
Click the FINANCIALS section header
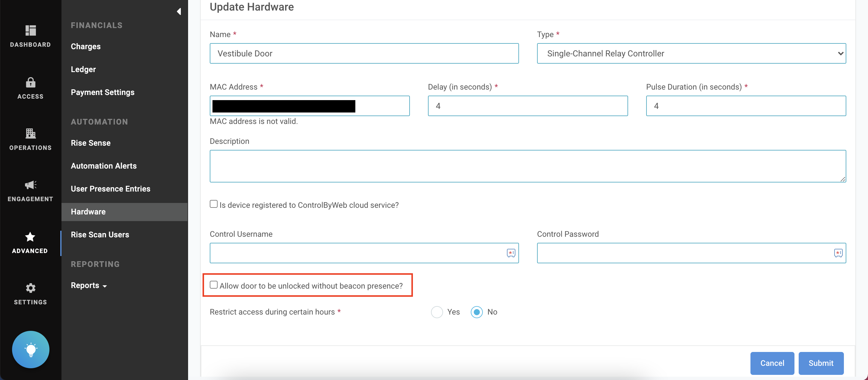[97, 25]
